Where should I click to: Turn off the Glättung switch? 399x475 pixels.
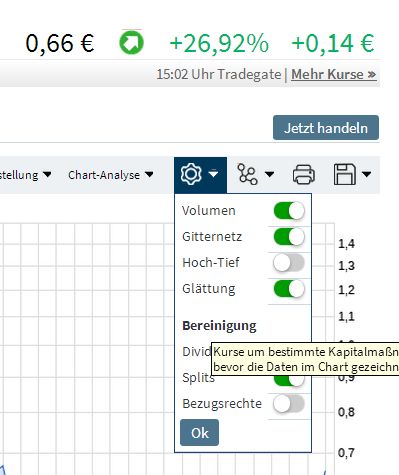click(x=289, y=289)
